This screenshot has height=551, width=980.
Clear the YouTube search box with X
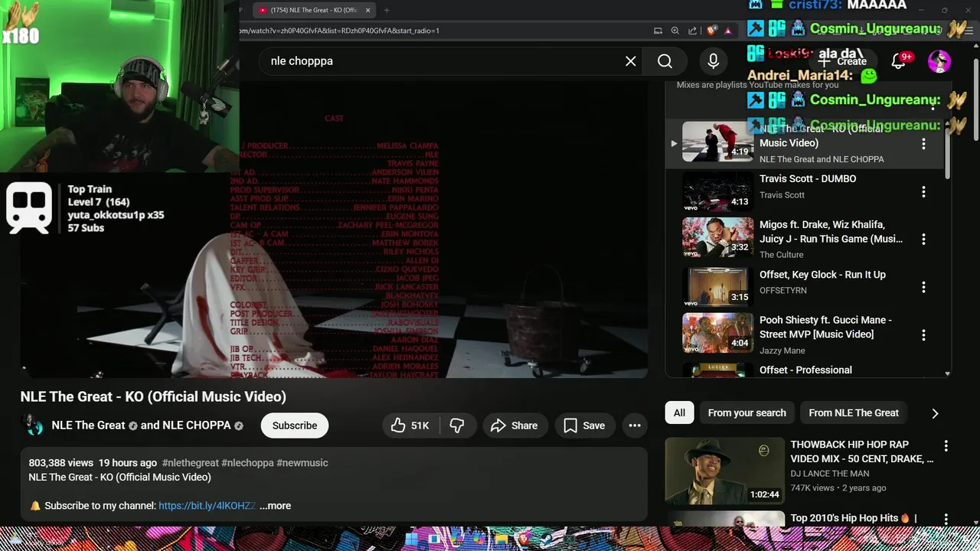click(x=630, y=61)
